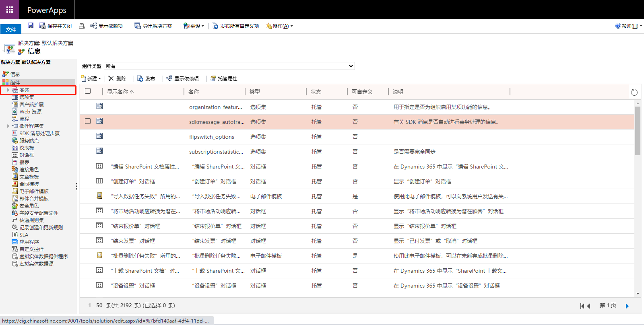Click the 应用程序 icon in the tree
This screenshot has width=644, height=325.
click(x=15, y=242)
